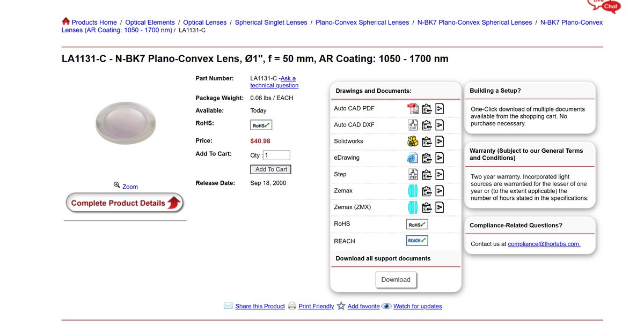The width and height of the screenshot is (644, 328).
Task: Click the Add To Cart button
Action: point(271,169)
